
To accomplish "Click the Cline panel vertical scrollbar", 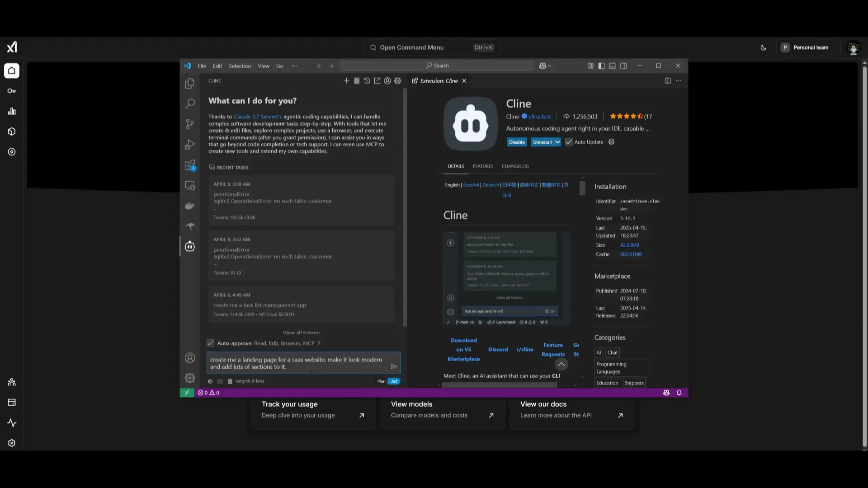I will tap(405, 208).
